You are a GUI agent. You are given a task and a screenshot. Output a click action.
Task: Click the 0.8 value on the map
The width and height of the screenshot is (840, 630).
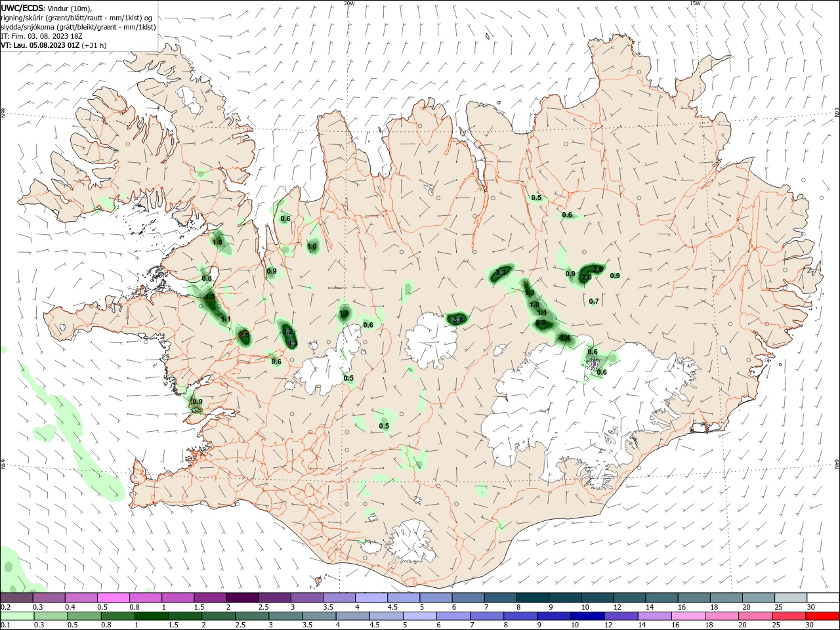207,278
